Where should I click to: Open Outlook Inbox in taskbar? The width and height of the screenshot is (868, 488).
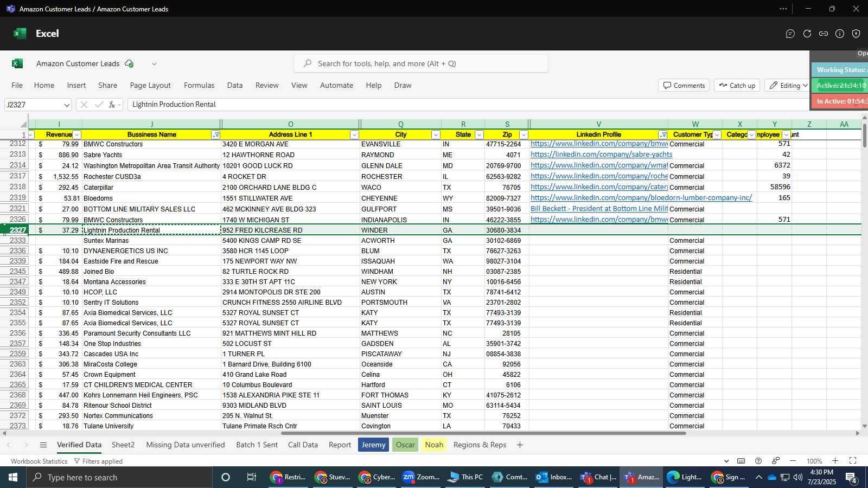point(553,477)
